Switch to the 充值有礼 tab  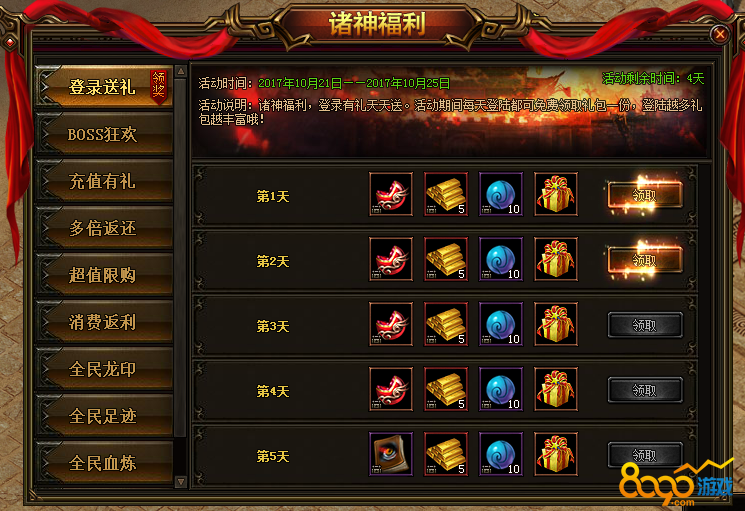(x=103, y=181)
